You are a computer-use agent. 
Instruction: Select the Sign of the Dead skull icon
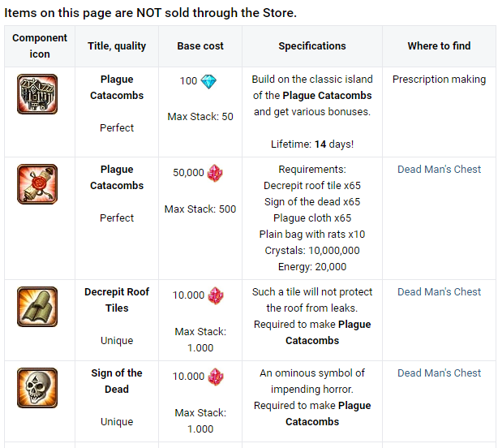tap(37, 387)
